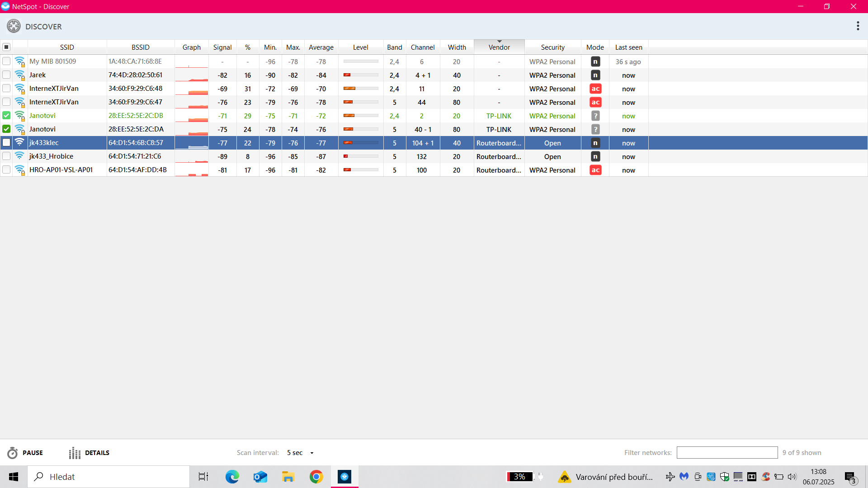Open Google Chrome from the taskbar
Screen dimensions: 868x488
pos(316,477)
